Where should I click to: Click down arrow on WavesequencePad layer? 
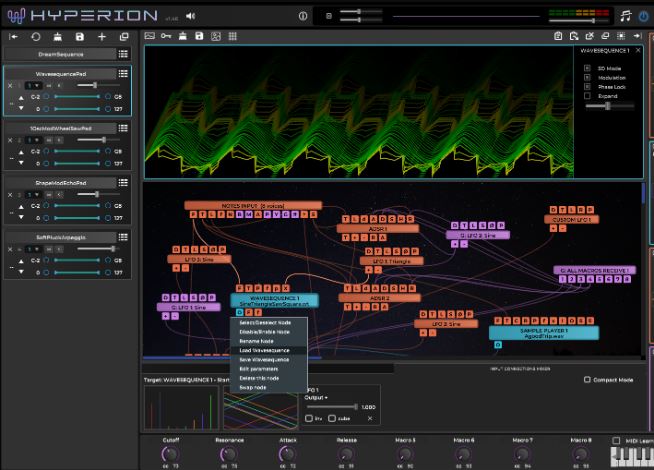click(x=21, y=108)
